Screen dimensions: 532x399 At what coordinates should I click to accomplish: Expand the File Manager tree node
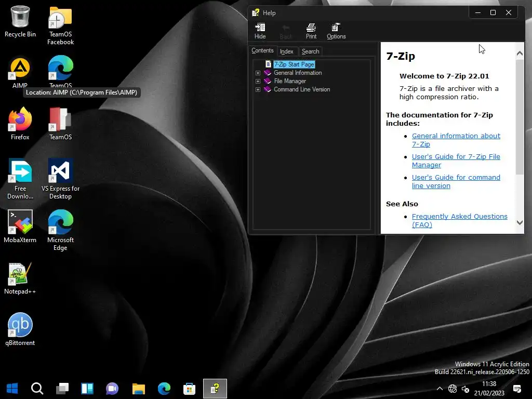[x=258, y=82]
